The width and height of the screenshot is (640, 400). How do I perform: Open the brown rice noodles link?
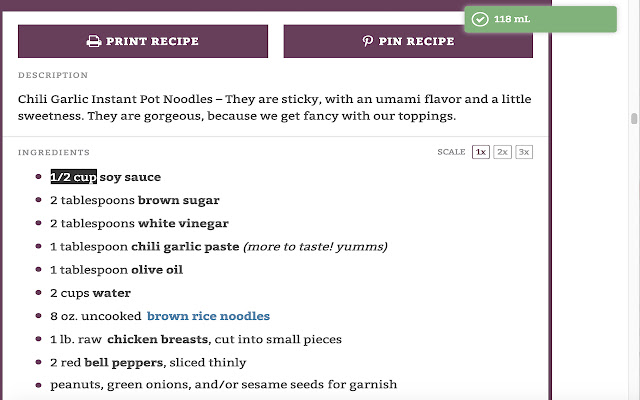208,315
